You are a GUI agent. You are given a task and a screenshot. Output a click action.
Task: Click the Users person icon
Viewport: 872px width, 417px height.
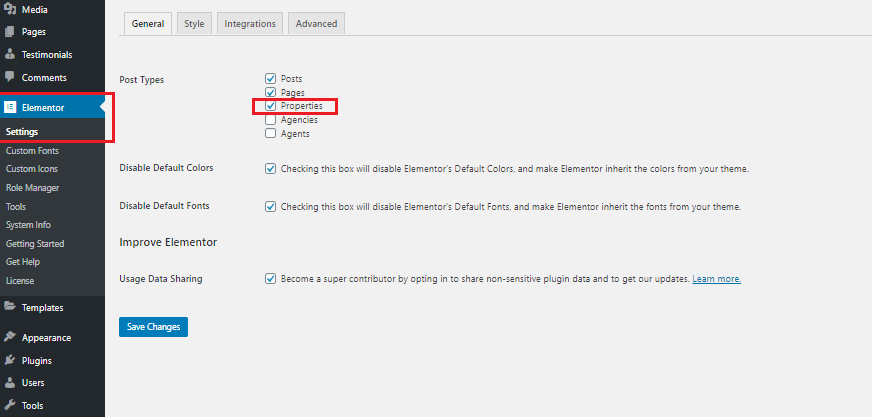9,383
